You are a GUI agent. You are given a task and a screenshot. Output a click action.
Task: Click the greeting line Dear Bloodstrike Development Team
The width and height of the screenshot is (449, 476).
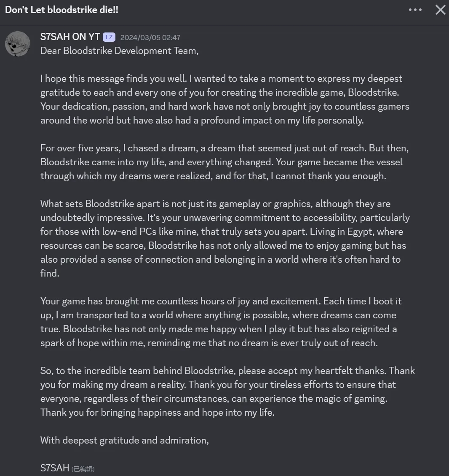tap(119, 51)
